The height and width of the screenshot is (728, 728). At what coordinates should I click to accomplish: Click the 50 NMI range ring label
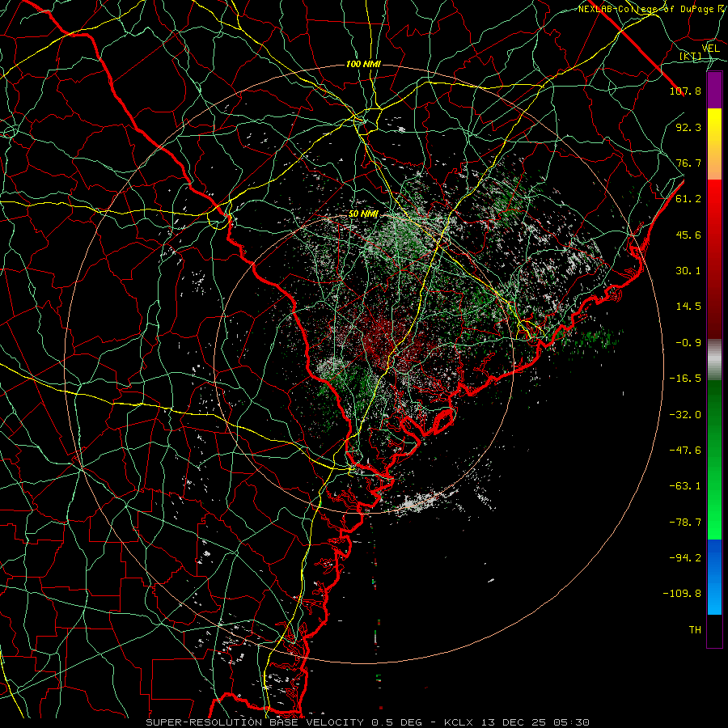(x=363, y=214)
